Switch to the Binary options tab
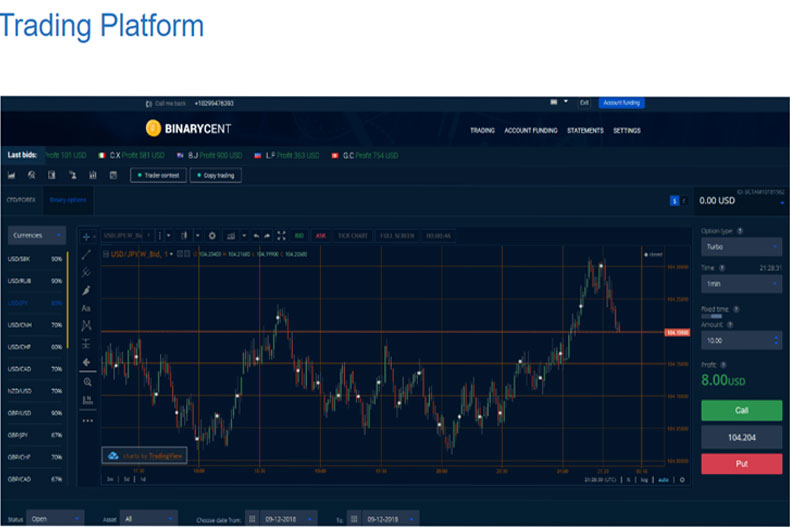790x527 pixels. (x=68, y=200)
